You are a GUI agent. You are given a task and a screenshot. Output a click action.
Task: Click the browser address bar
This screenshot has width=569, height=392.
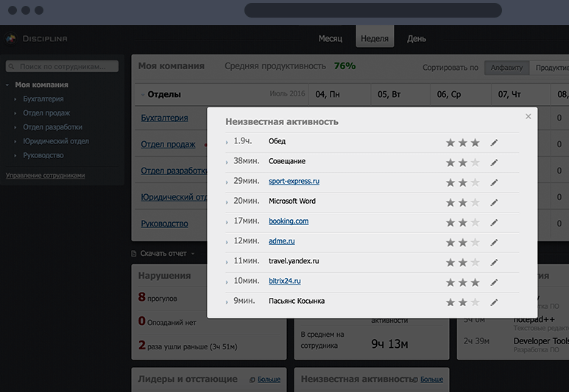pos(373,10)
